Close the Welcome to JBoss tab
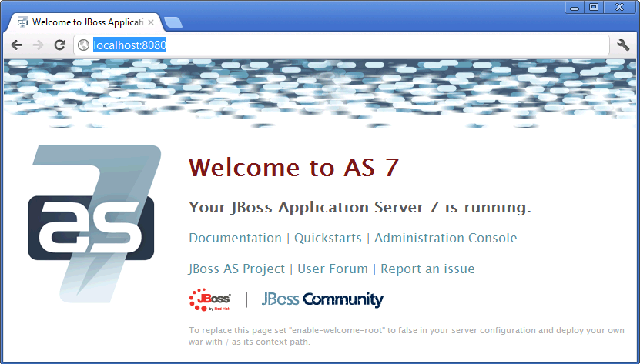 151,22
